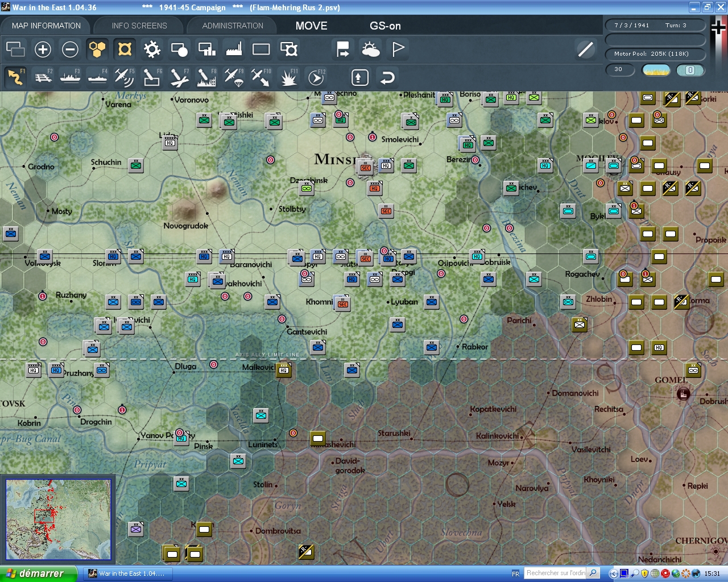The image size is (728, 582).
Task: Open the ADMINISTRATION tab
Action: click(x=233, y=26)
